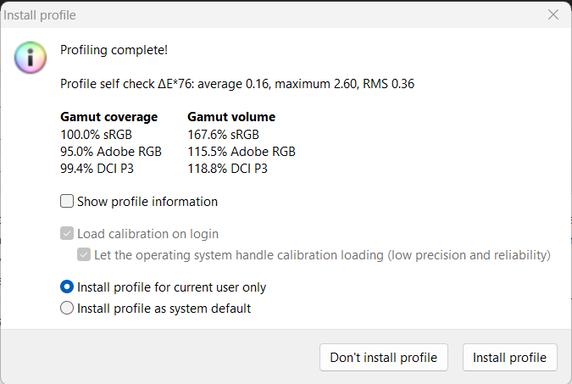Click the 95.0% Adobe RGB coverage value

(x=111, y=151)
